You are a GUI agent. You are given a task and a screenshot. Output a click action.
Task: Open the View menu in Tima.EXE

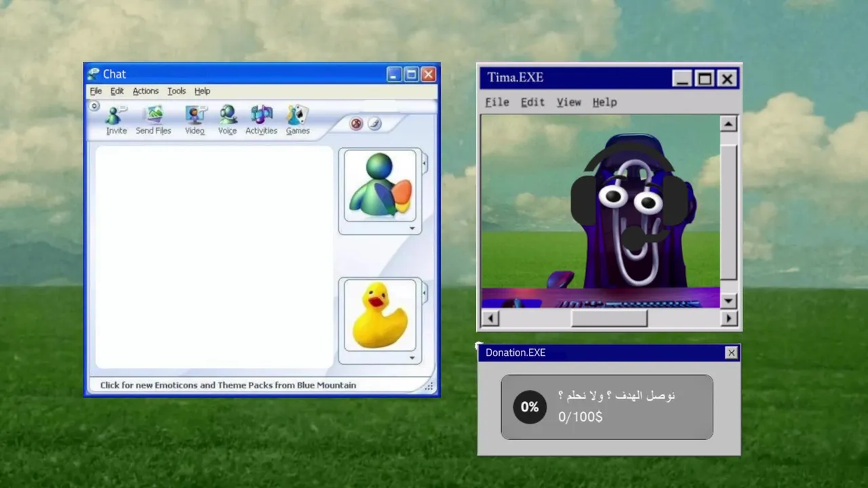[x=569, y=102]
